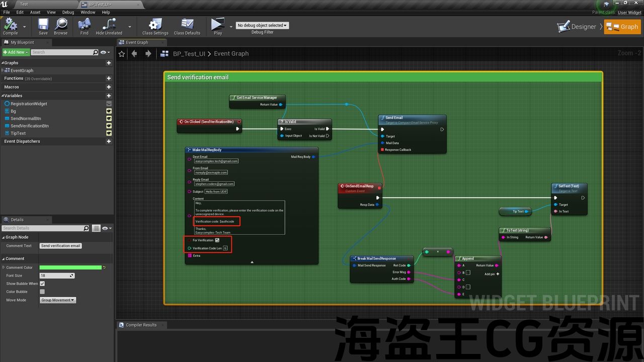This screenshot has height=362, width=644.
Task: Open the debug object selection dropdown
Action: click(x=262, y=25)
